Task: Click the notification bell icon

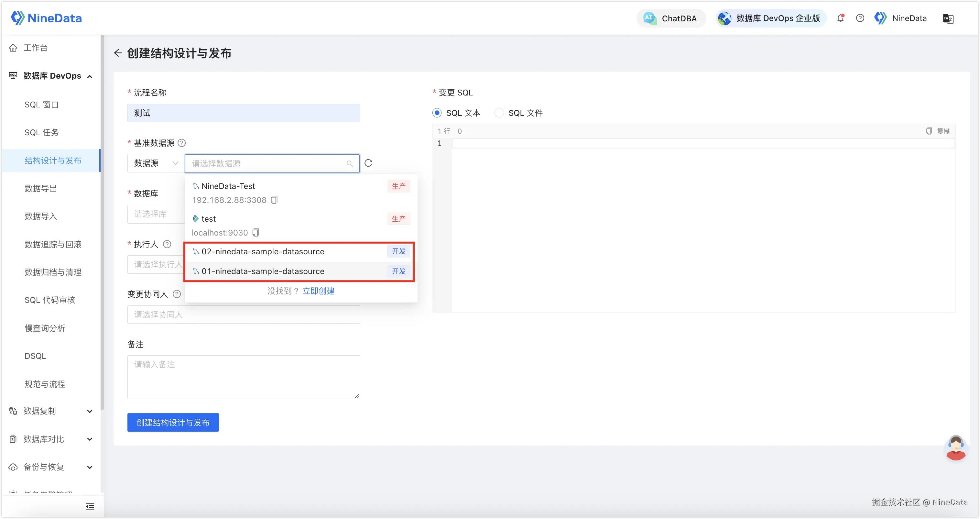Action: (840, 18)
